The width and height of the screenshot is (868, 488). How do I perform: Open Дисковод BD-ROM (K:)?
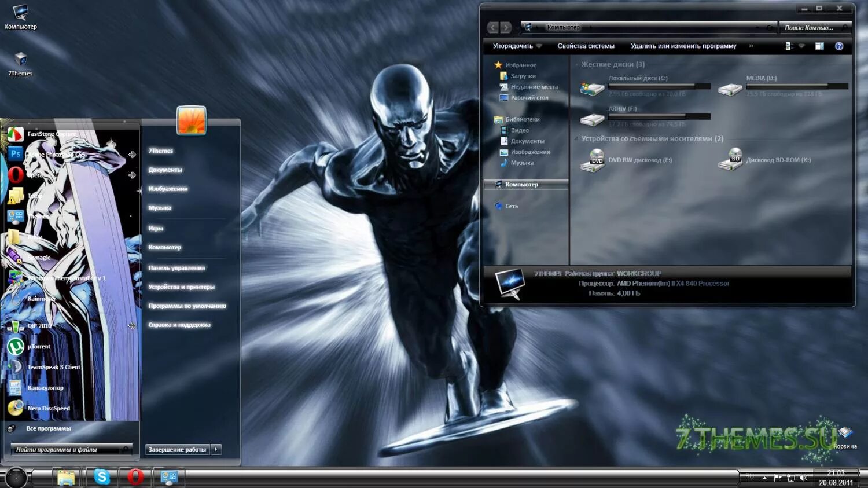tap(765, 160)
